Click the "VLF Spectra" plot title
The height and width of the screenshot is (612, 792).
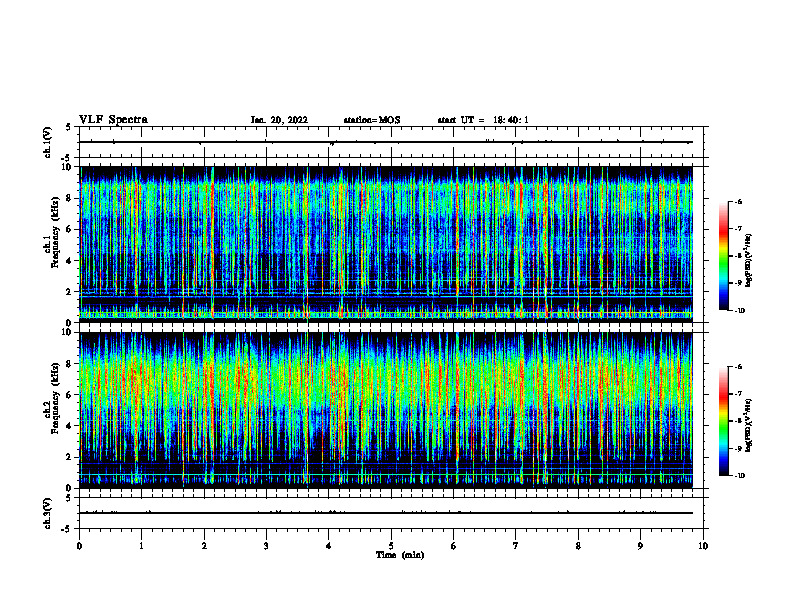(113, 120)
